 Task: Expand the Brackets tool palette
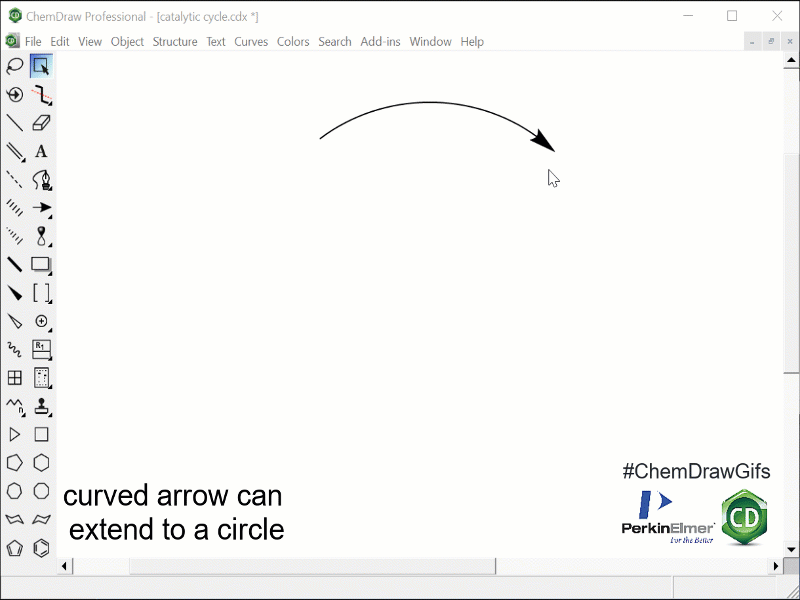(41, 293)
